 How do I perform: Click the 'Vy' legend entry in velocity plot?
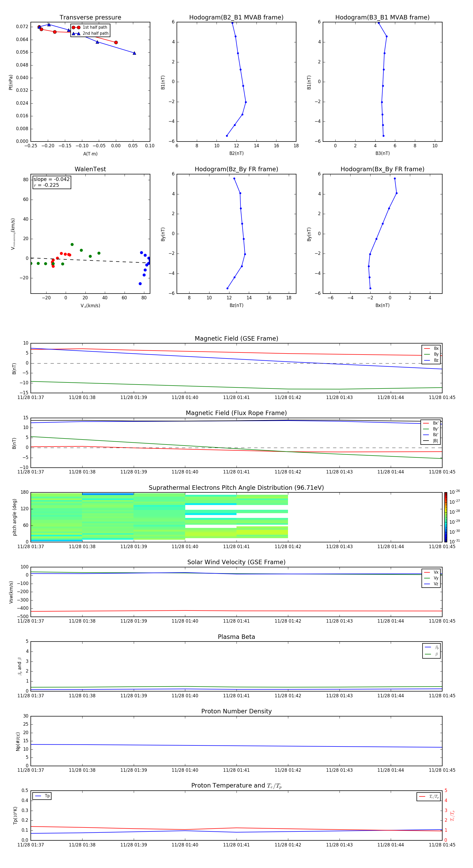pyautogui.click(x=431, y=578)
